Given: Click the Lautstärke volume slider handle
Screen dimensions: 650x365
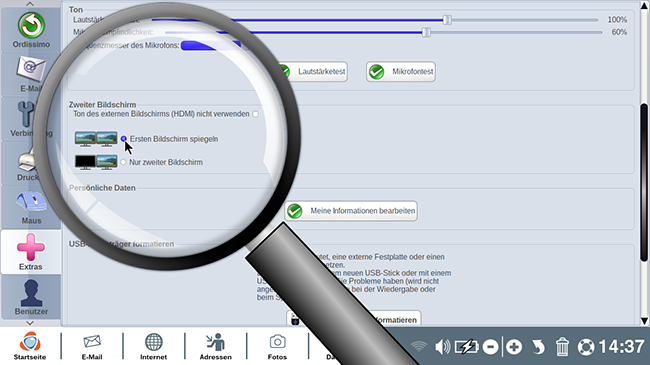Looking at the screenshot, I should tap(447, 19).
